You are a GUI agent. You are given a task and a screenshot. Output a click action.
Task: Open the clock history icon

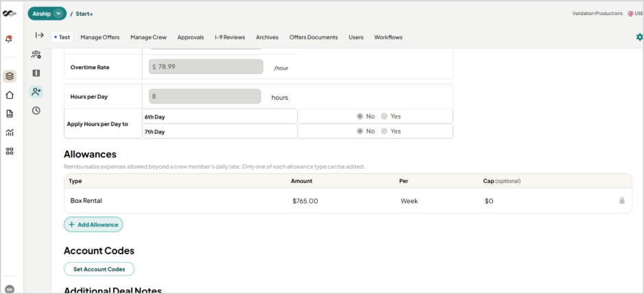(36, 110)
